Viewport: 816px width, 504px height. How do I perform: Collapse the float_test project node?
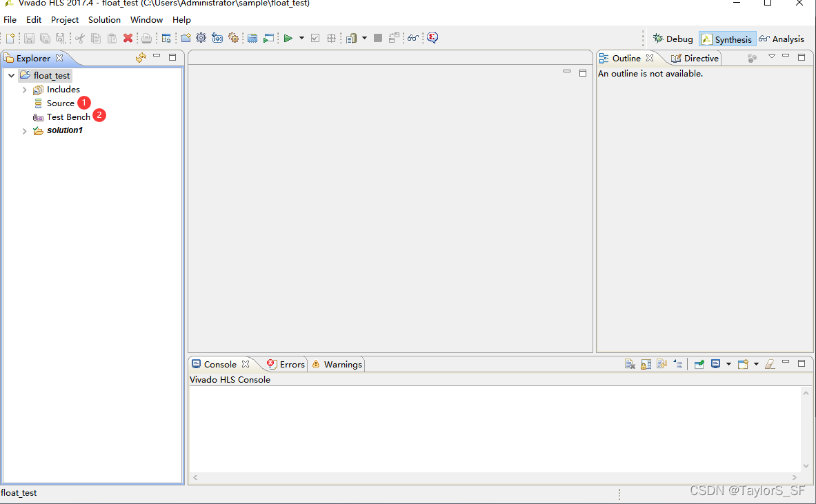pos(11,76)
